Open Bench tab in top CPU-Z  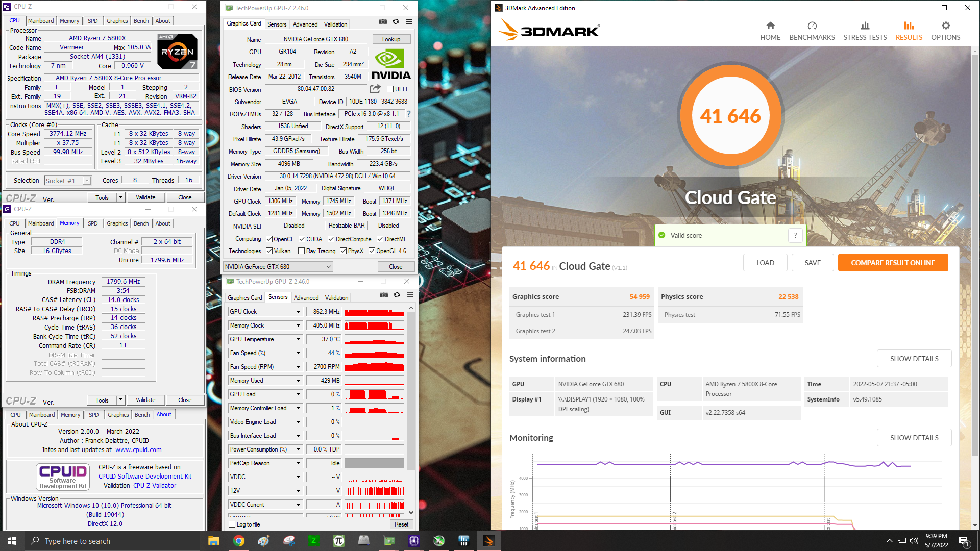coord(141,21)
